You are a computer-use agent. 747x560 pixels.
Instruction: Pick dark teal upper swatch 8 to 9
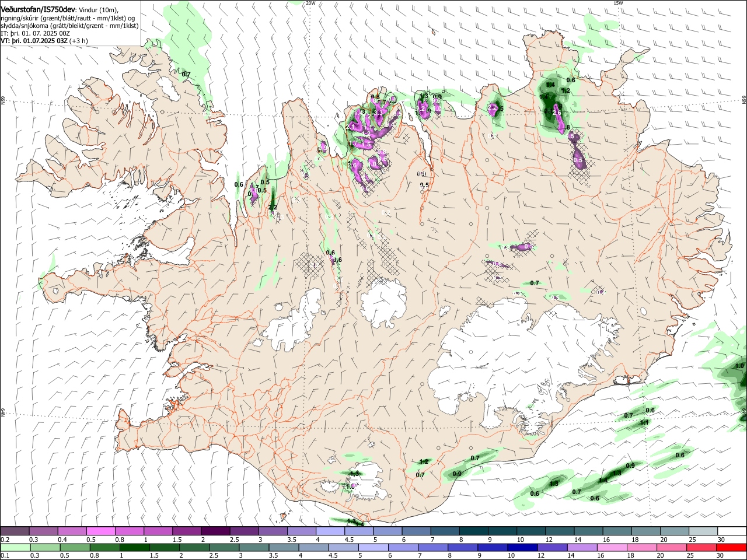(x=474, y=531)
